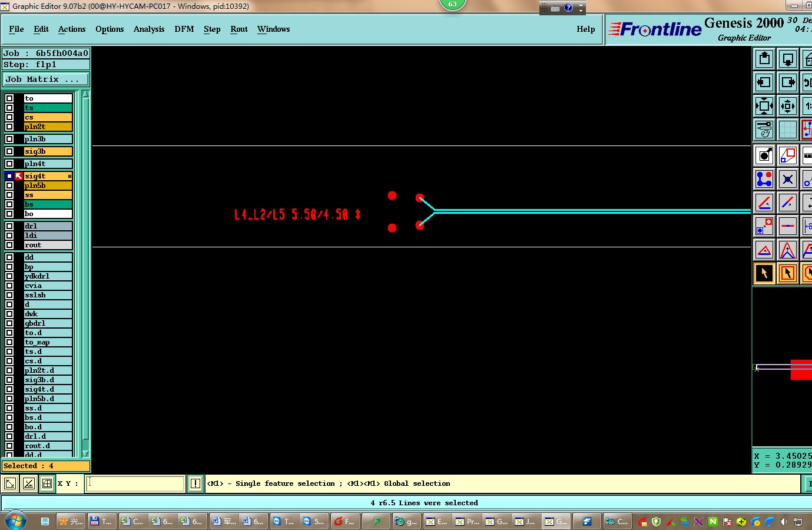Click the angle coordinate mode icon
The image size is (812, 530).
(29, 484)
